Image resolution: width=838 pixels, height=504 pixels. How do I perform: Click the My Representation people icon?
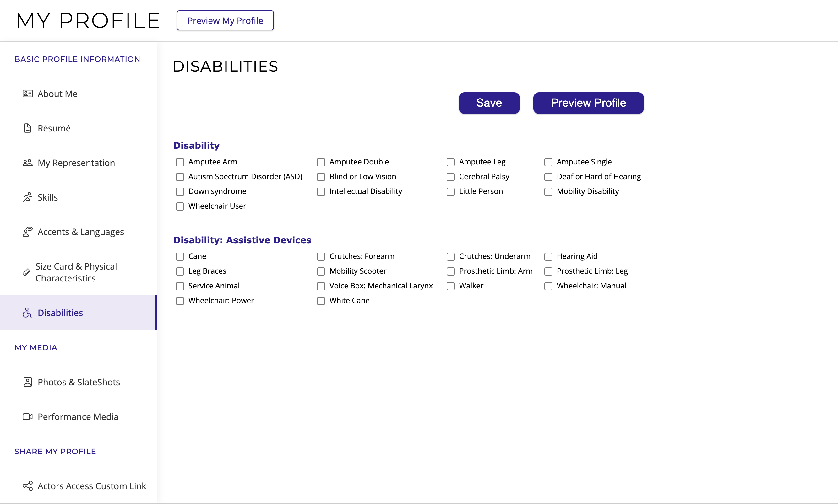tap(28, 163)
